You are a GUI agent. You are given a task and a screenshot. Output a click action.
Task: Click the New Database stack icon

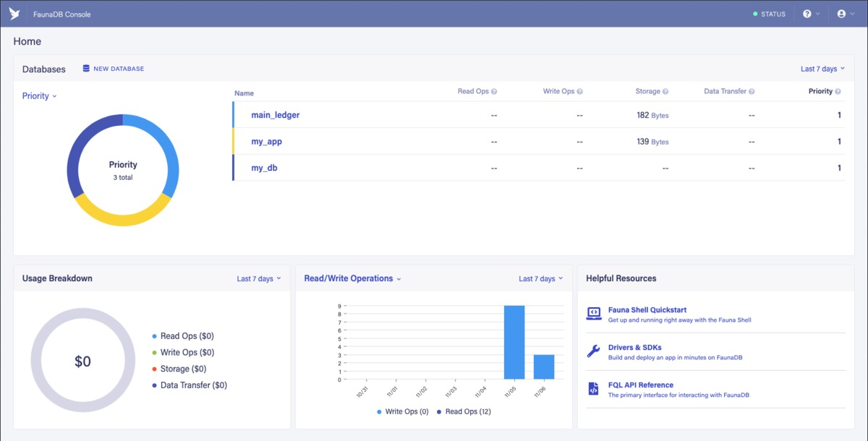[87, 69]
